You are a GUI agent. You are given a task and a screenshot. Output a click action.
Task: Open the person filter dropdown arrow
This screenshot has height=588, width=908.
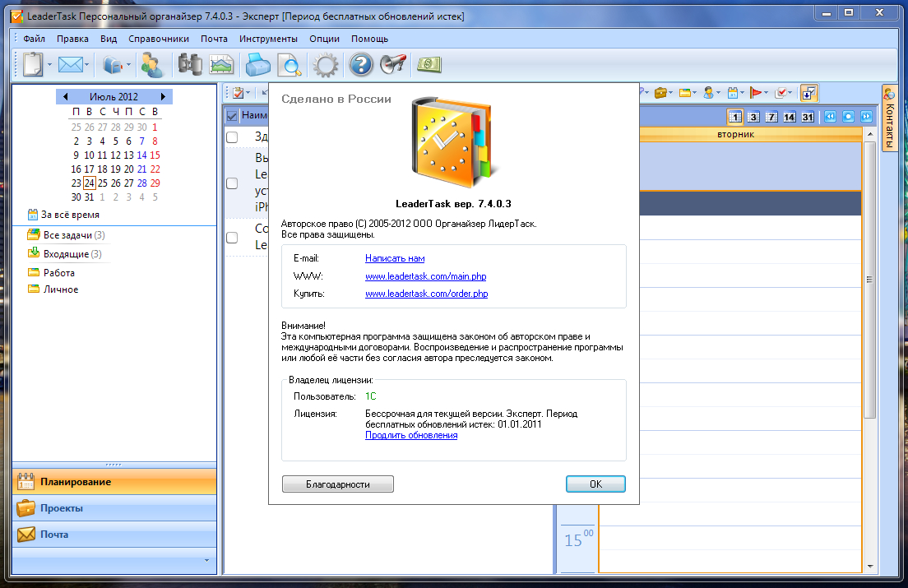[718, 93]
